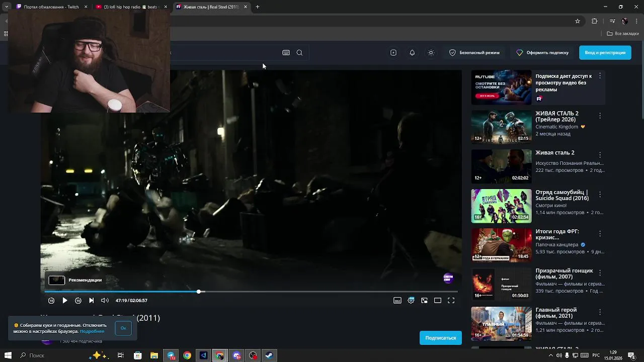Open options for subscription ad card

click(x=600, y=76)
